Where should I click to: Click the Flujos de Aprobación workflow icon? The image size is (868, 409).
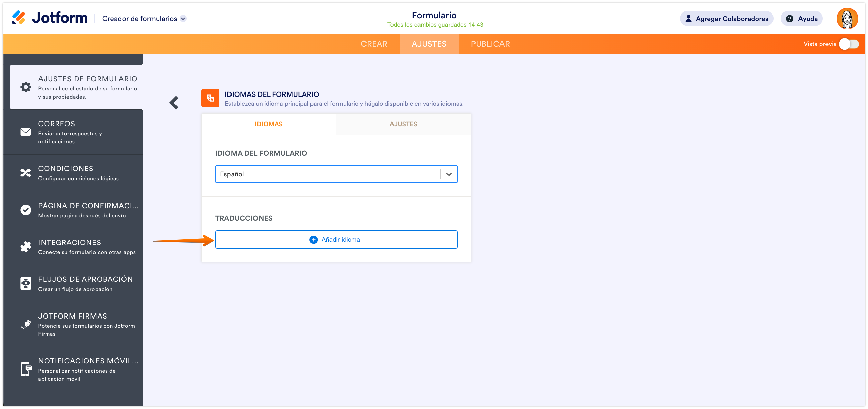(26, 283)
